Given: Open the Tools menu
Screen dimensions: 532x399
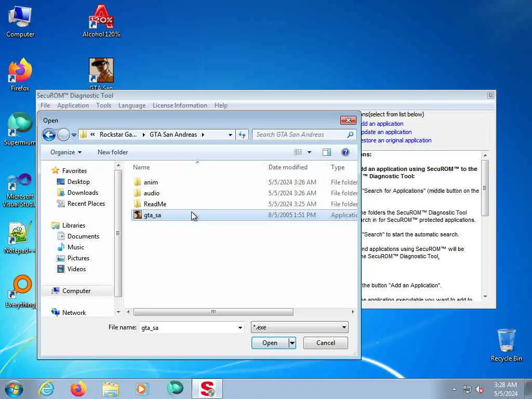Looking at the screenshot, I should coord(103,105).
